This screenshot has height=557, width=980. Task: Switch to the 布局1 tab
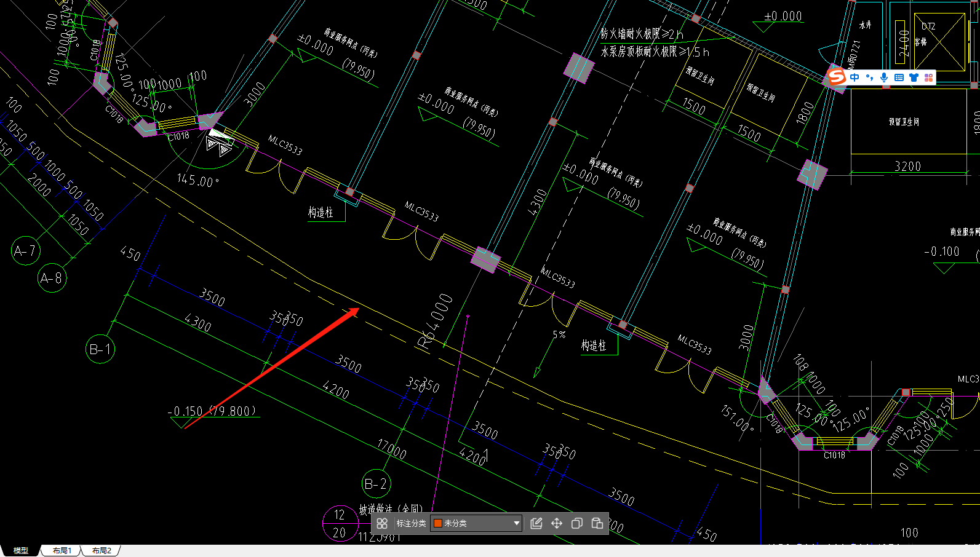click(x=62, y=550)
